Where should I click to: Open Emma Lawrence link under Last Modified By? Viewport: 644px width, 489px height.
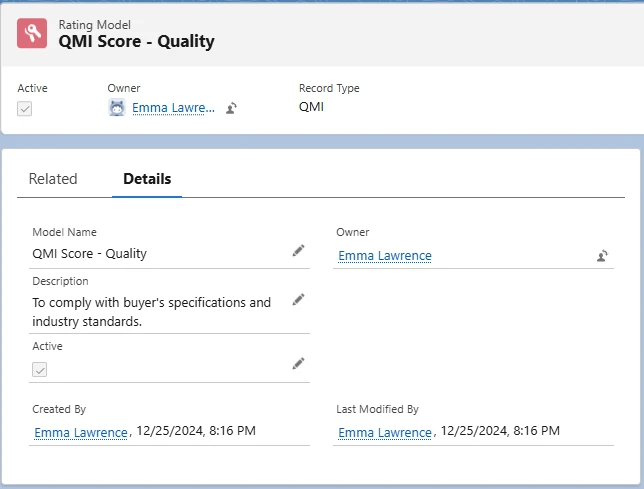pos(385,432)
